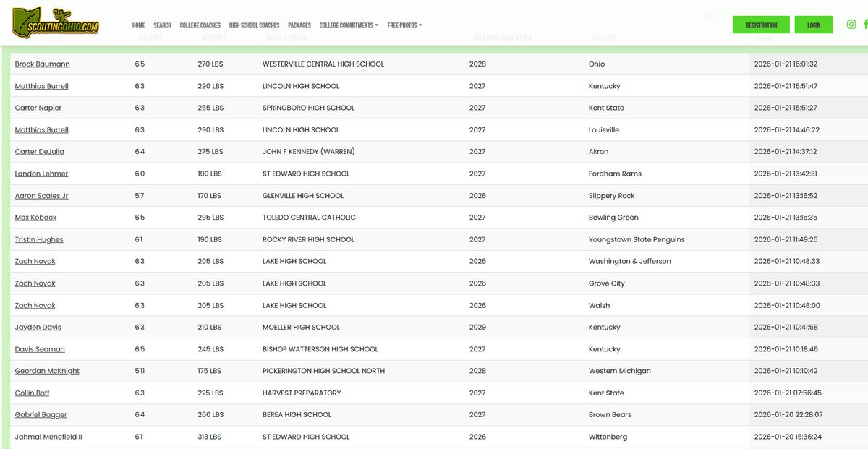Open Zach Novak link in Washington & Jefferson row
Viewport: 868px width, 449px height.
tap(35, 262)
